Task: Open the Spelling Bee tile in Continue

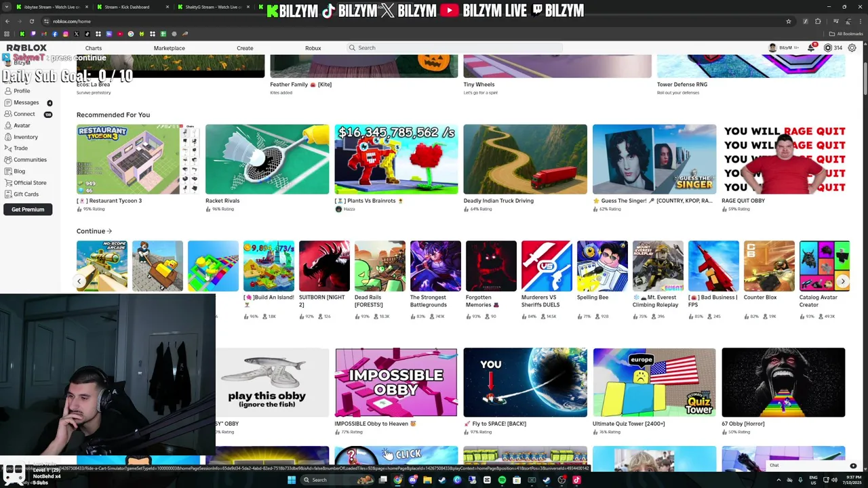Action: click(x=602, y=266)
